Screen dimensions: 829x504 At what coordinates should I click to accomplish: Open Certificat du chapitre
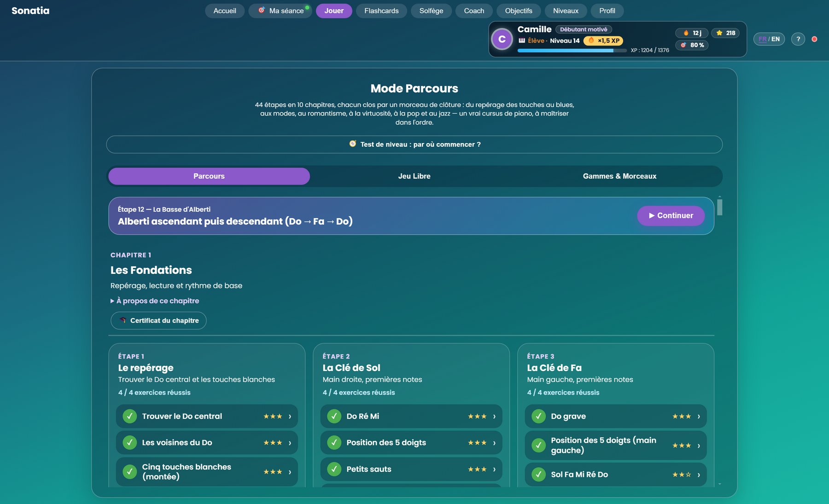158,321
